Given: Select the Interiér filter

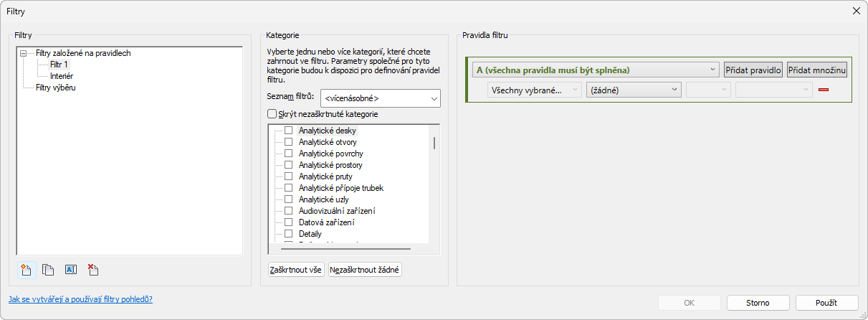Looking at the screenshot, I should (62, 76).
